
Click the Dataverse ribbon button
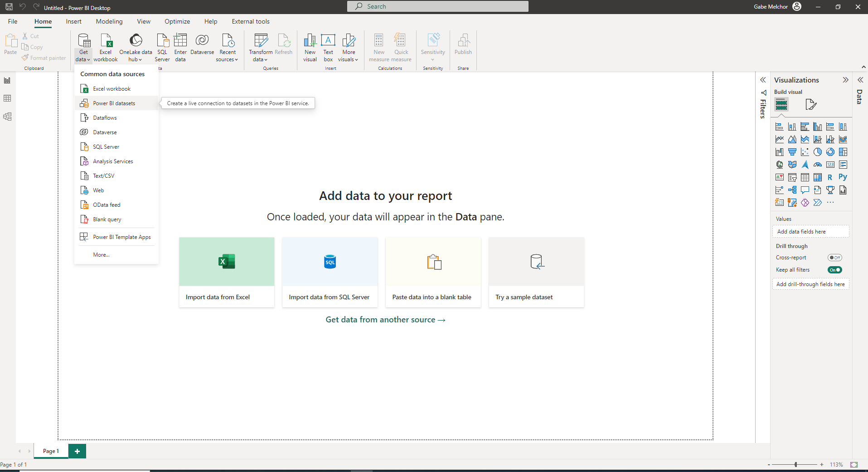(202, 44)
